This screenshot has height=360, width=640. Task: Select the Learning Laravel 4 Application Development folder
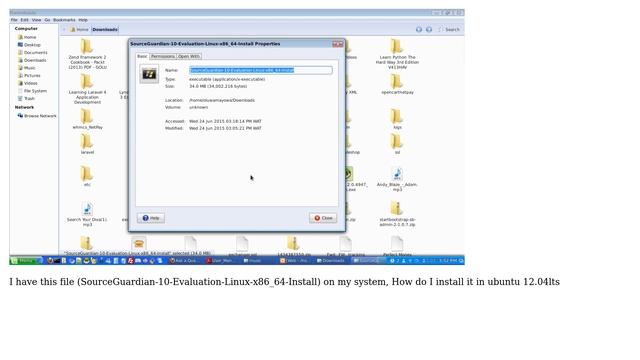click(x=87, y=89)
